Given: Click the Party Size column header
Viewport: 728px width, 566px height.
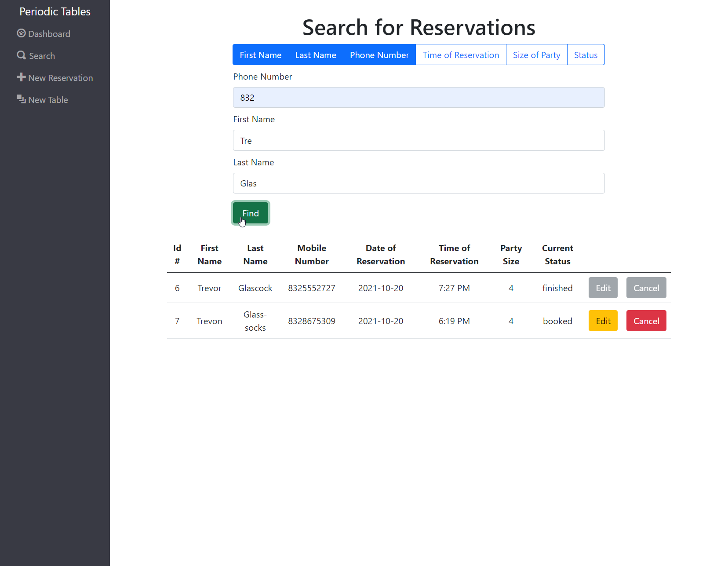Looking at the screenshot, I should pyautogui.click(x=511, y=255).
